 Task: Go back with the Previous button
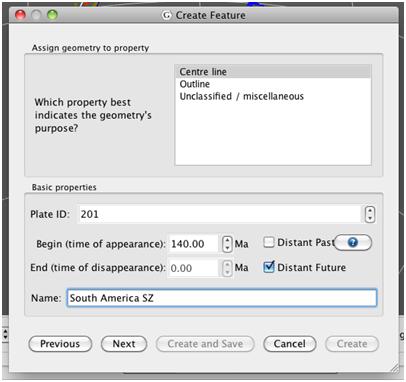(x=60, y=344)
